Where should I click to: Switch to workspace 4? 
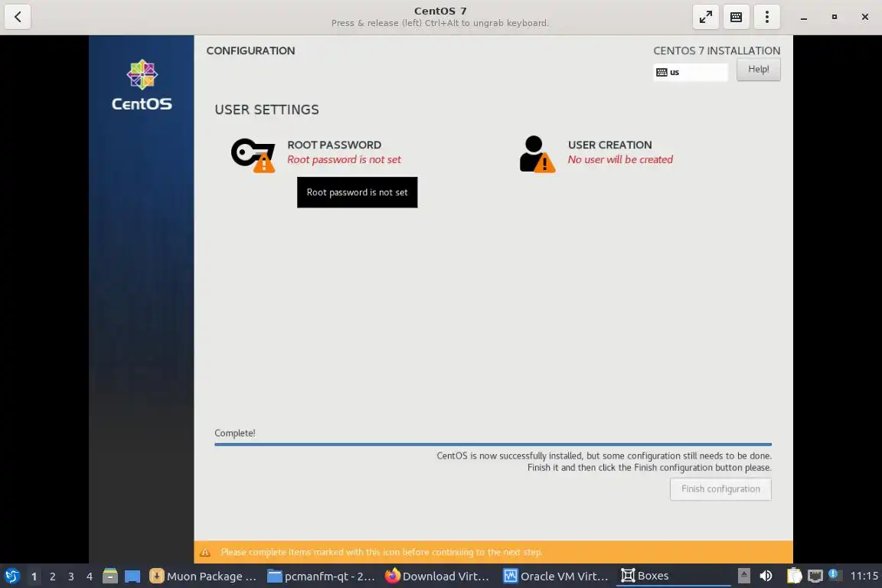(90, 577)
